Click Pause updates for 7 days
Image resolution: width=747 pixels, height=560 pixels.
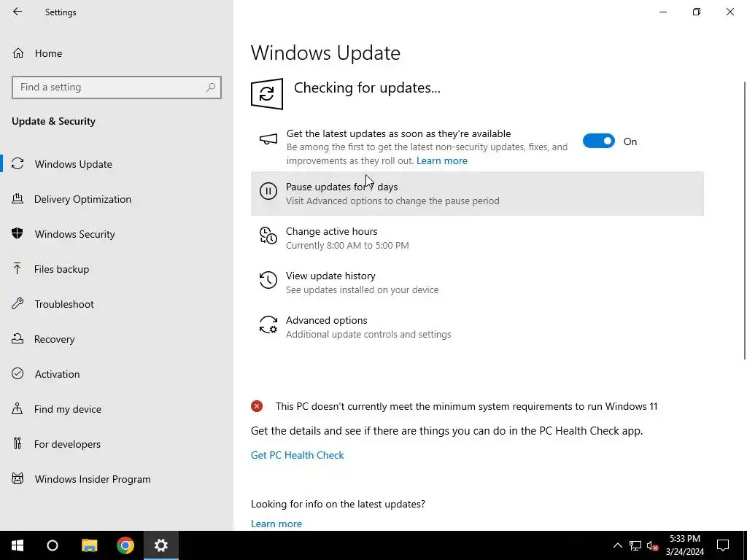click(x=477, y=193)
